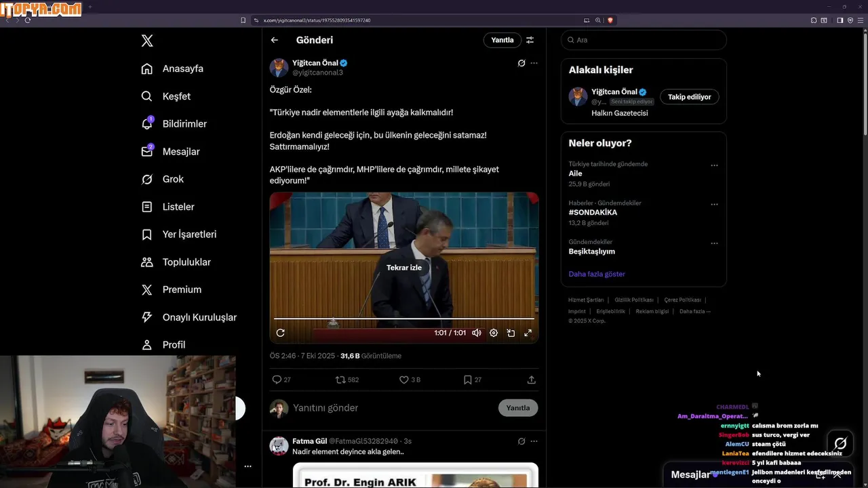The width and height of the screenshot is (868, 488).
Task: Click 31,6 B Görüntüleme view count
Action: click(371, 356)
